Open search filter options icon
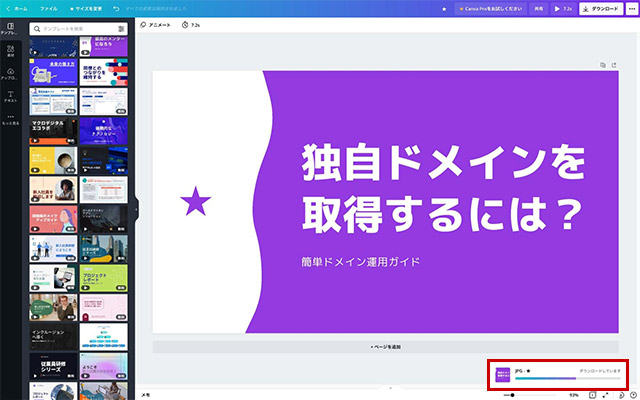 click(x=121, y=29)
